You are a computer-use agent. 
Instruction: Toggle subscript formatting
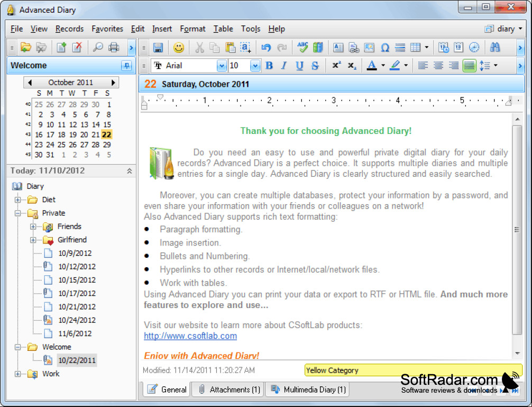[x=352, y=66]
